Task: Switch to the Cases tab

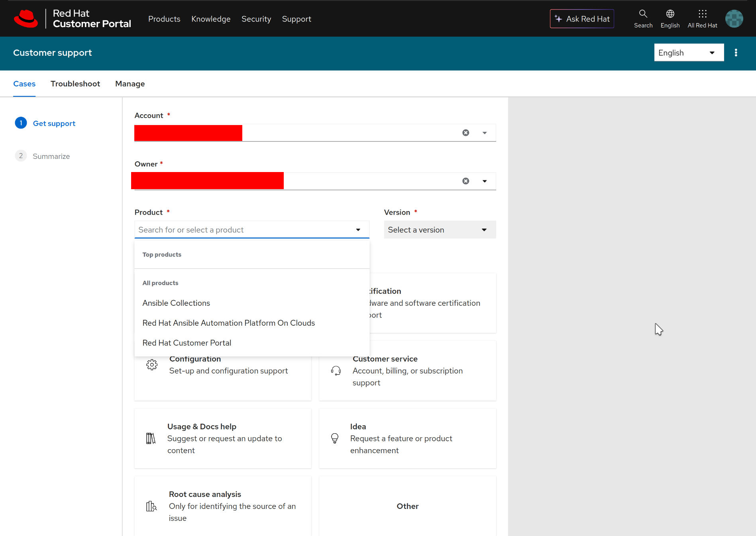Action: (24, 84)
